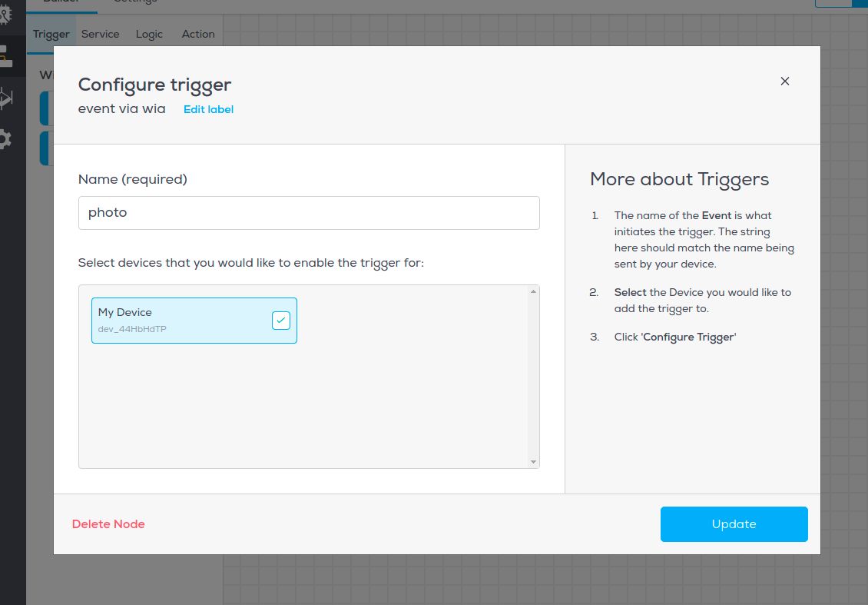Switch to the Trigger tab
Image resolution: width=868 pixels, height=605 pixels.
51,35
